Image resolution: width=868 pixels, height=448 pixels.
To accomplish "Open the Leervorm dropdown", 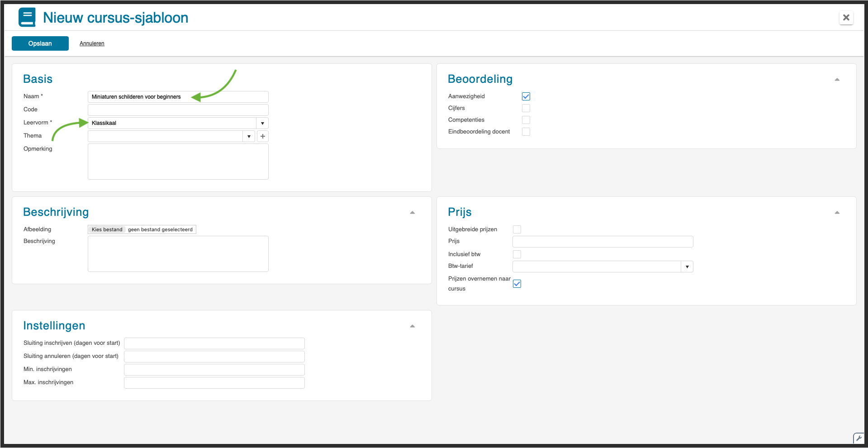I will pyautogui.click(x=262, y=123).
